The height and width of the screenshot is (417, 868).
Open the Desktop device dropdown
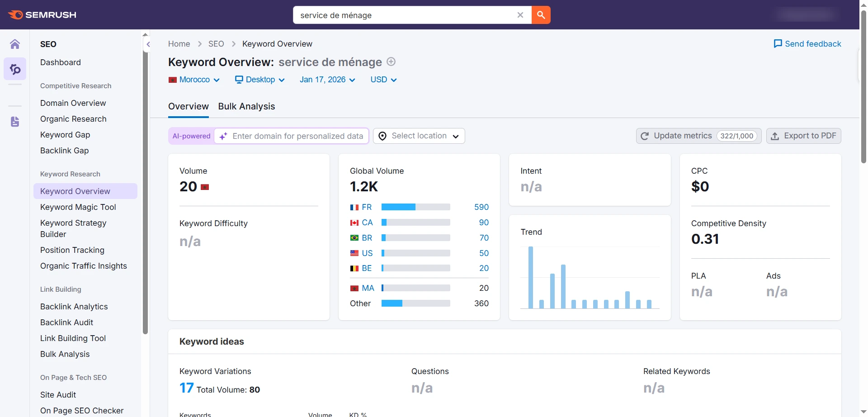(260, 80)
